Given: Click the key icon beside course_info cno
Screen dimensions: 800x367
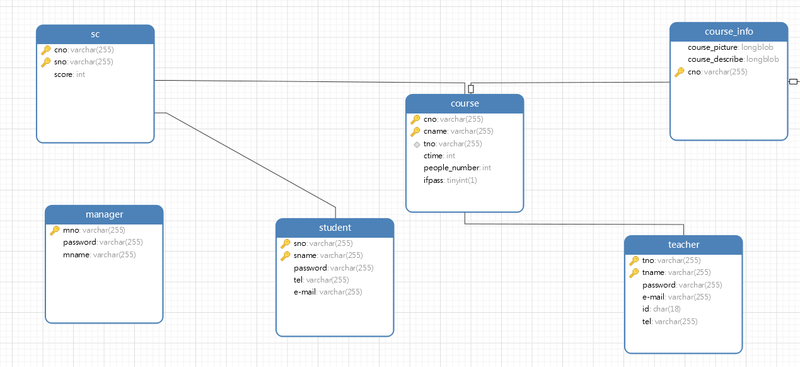Looking at the screenshot, I should [680, 72].
